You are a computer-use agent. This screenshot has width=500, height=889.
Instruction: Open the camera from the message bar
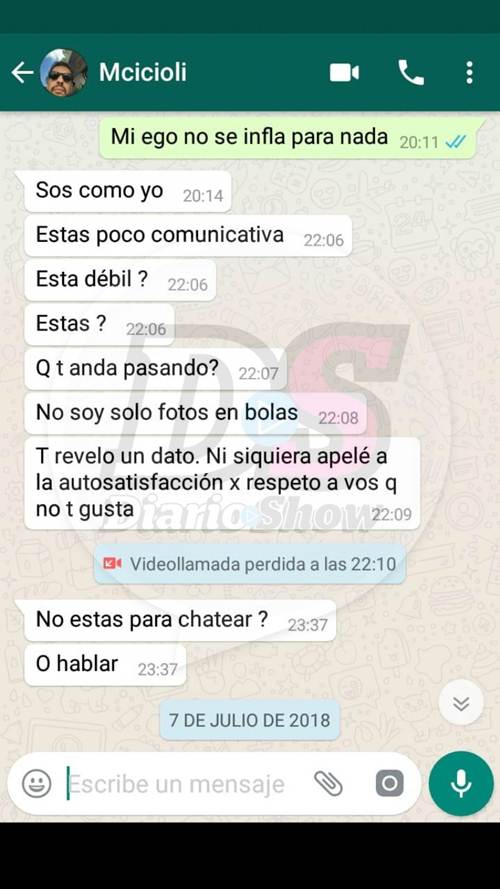389,784
